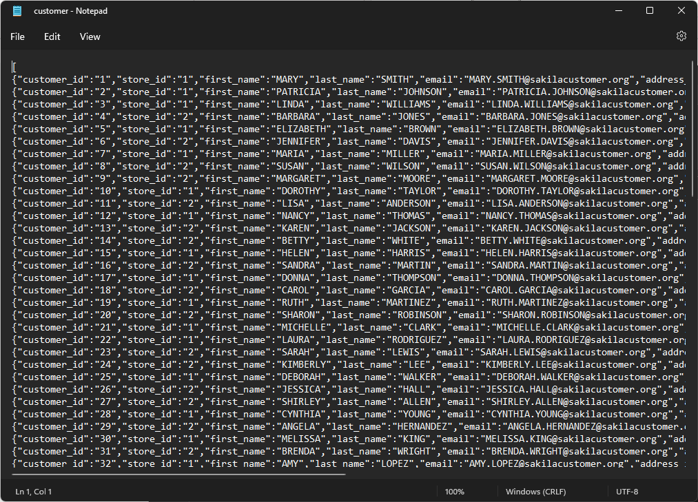This screenshot has height=502, width=698.
Task: Open the View menu
Action: coord(90,36)
